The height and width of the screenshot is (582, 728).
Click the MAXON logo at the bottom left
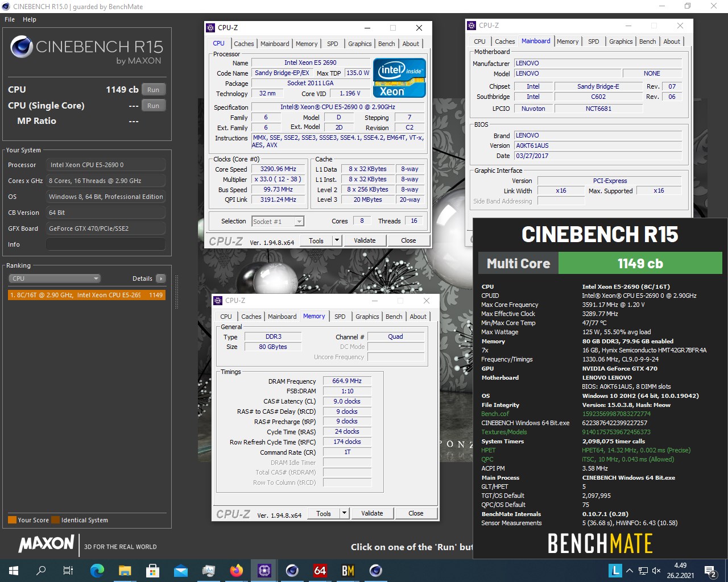pyautogui.click(x=46, y=544)
